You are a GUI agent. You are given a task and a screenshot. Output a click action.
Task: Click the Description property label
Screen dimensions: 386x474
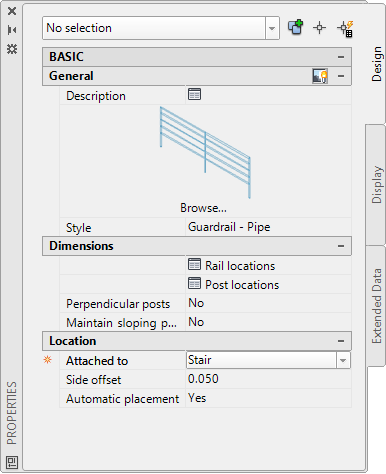96,96
